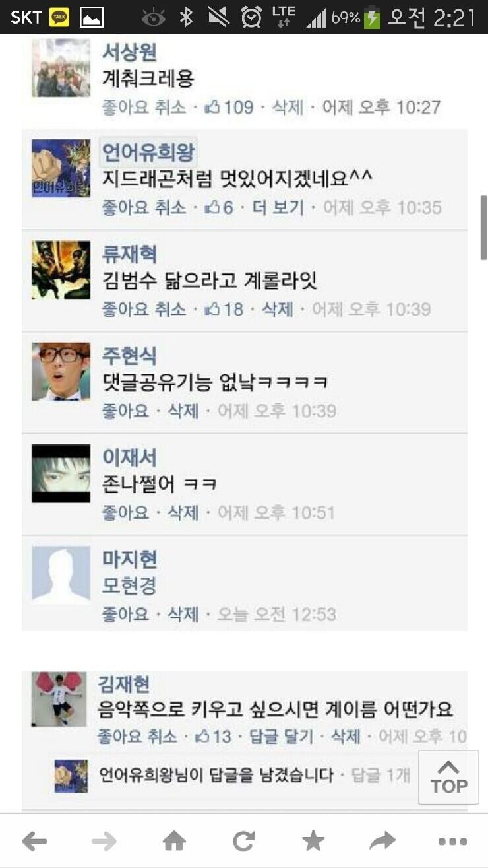Image resolution: width=488 pixels, height=868 pixels.
Task: Open the three-dot more menu
Action: coord(452,841)
